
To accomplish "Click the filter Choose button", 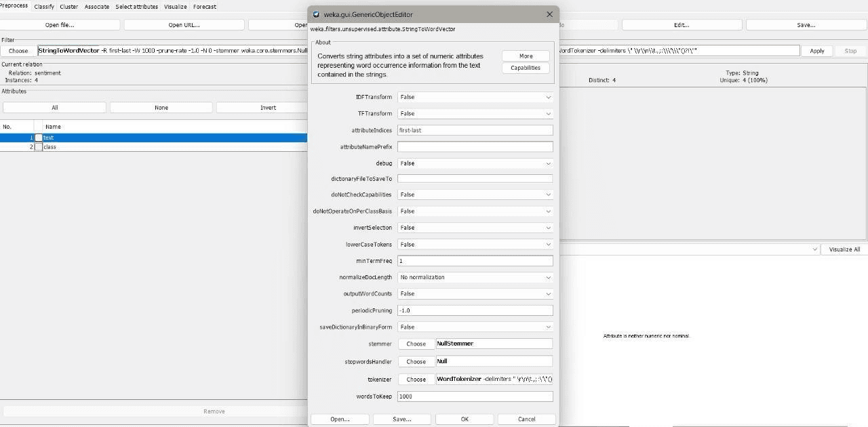I will pos(18,51).
